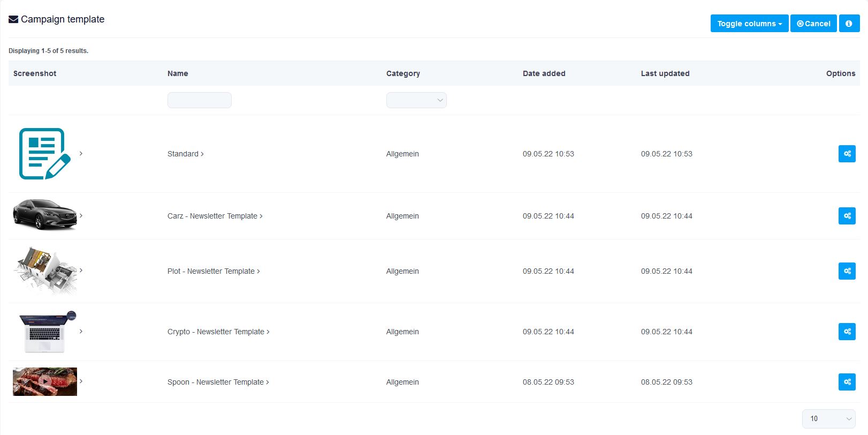
Task: Open the page size dropdown showing 10
Action: click(828, 419)
